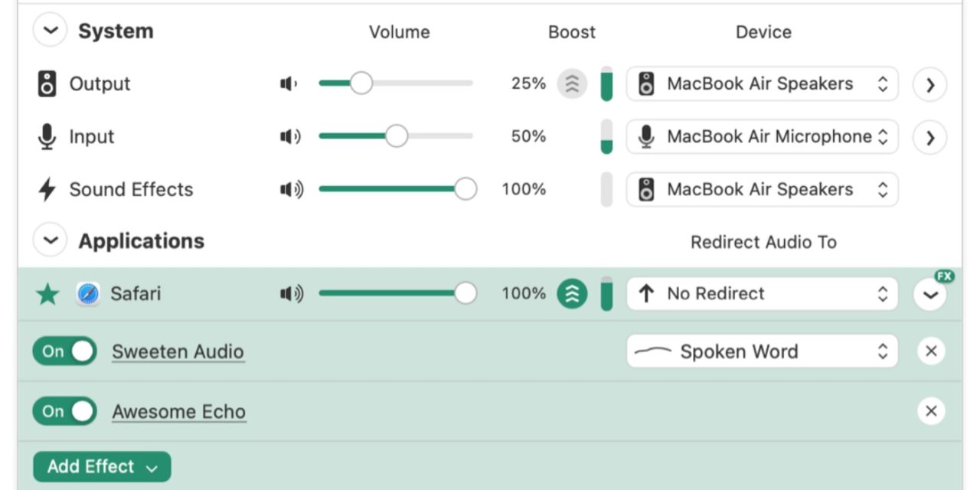Collapse the Applications section
This screenshot has width=980, height=490.
[50, 240]
